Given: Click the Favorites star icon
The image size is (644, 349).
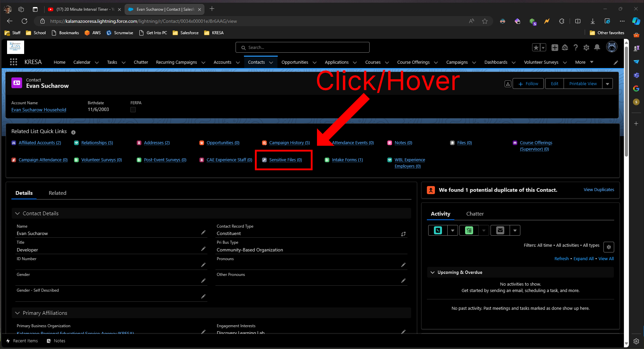Looking at the screenshot, I should pos(536,48).
